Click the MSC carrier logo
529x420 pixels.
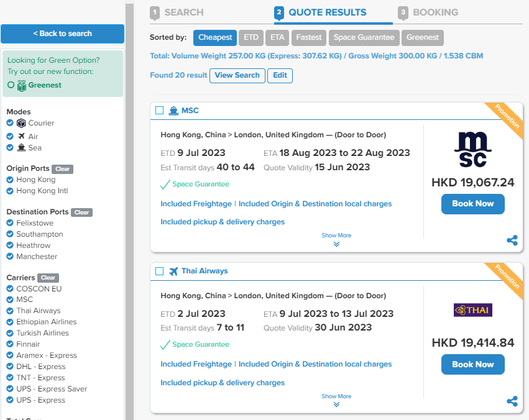(472, 149)
